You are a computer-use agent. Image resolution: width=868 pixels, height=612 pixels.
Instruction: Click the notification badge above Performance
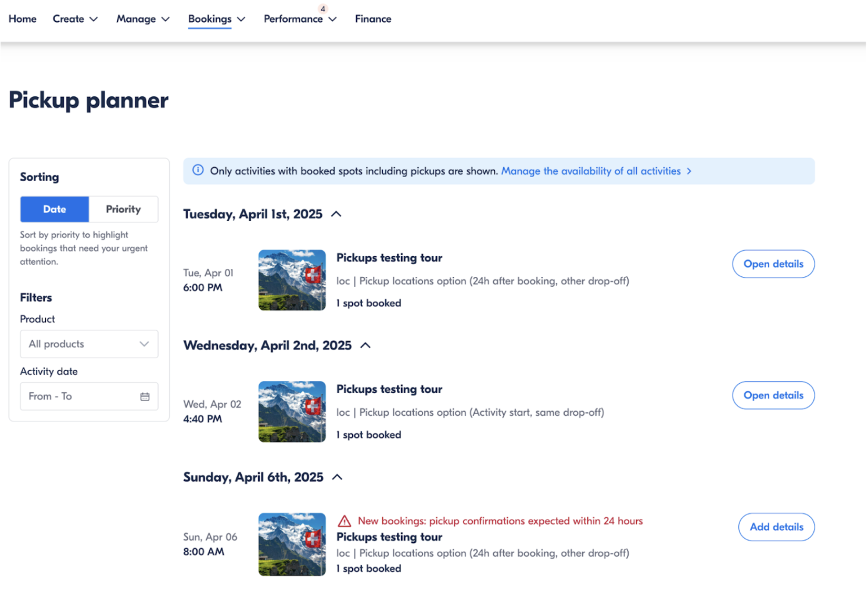[x=323, y=9]
